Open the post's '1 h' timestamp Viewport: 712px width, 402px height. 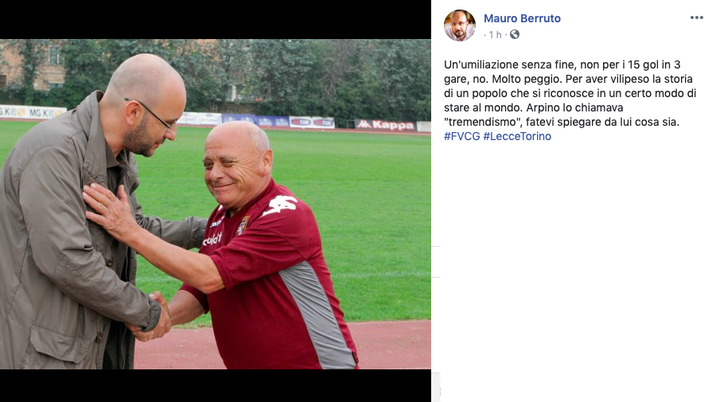click(495, 35)
